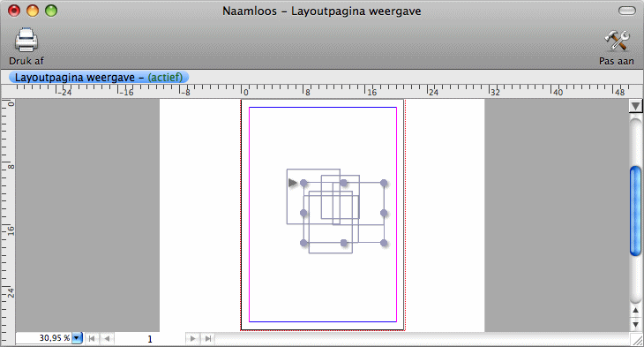Toggle toolbar visibility with the pill button
The image size is (644, 347).
(626, 11)
